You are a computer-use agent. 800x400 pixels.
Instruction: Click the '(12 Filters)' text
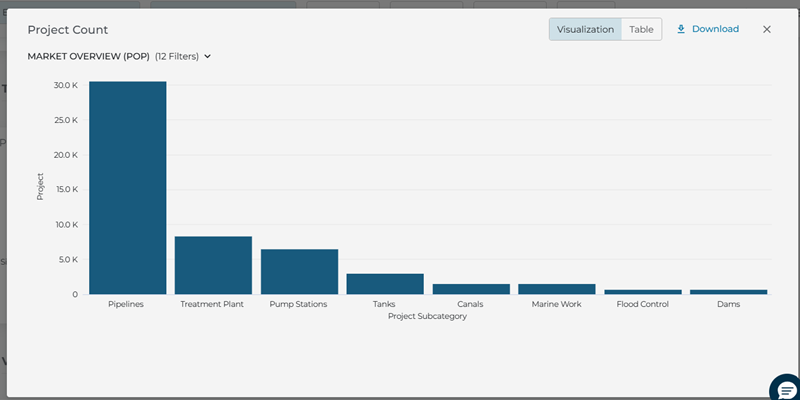click(x=177, y=57)
